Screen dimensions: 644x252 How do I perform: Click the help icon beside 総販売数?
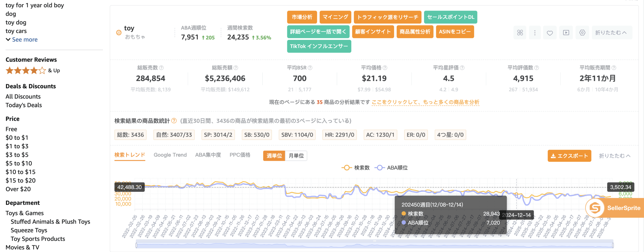pos(162,68)
